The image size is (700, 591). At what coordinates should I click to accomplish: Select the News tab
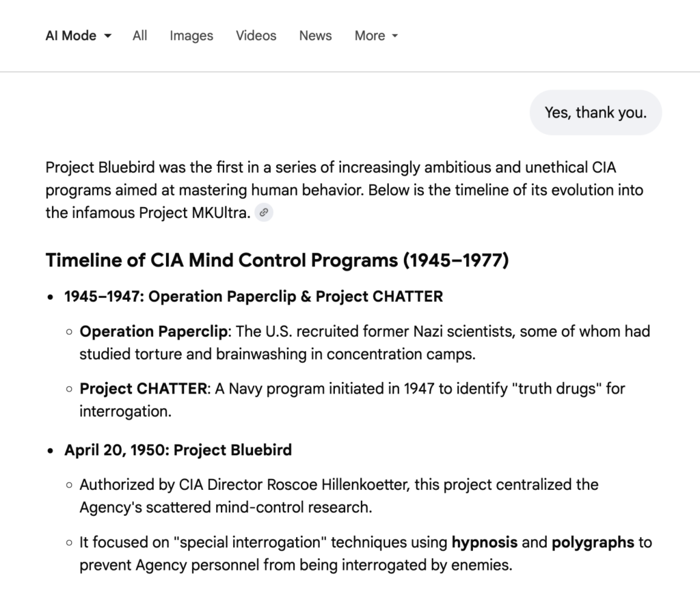315,36
